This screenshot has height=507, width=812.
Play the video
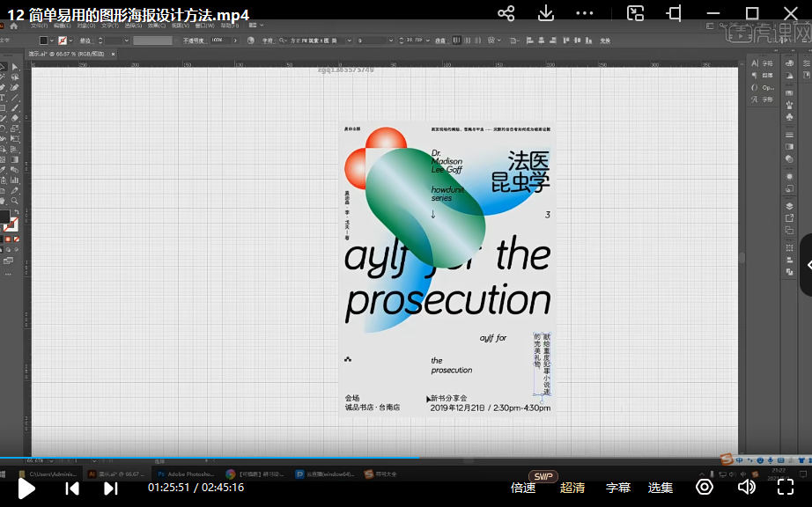[x=26, y=488]
